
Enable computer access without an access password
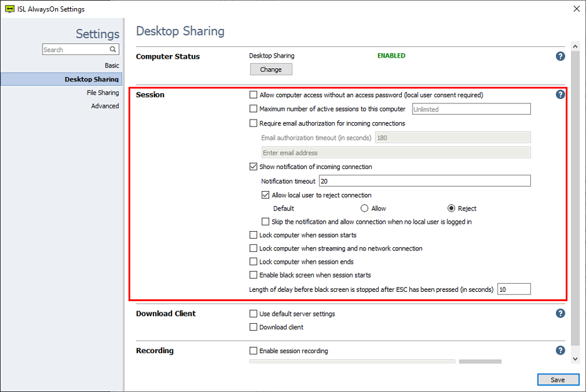click(x=254, y=95)
